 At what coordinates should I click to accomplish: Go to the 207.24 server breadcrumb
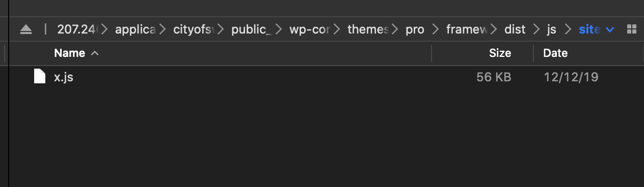[77, 29]
